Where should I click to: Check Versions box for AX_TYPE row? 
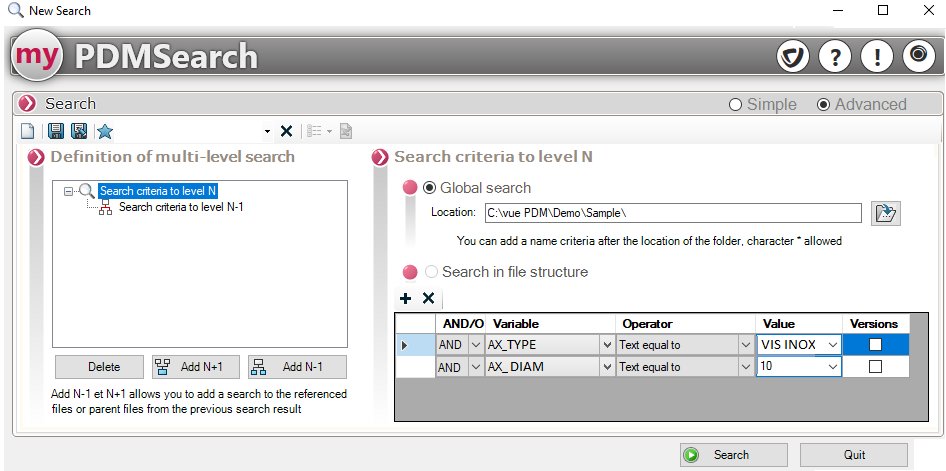(x=875, y=345)
